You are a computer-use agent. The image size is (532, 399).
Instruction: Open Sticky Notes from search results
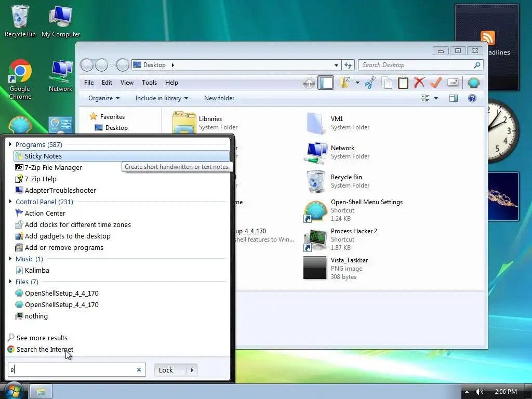point(122,156)
